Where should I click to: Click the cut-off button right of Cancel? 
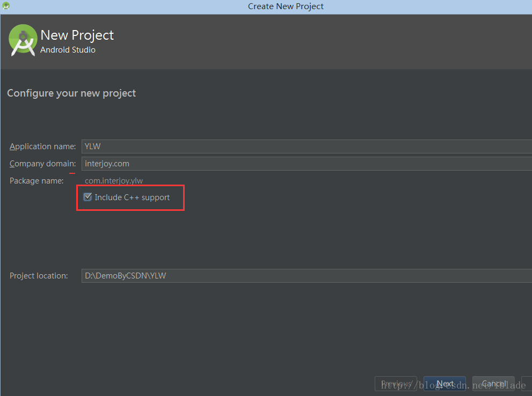pyautogui.click(x=527, y=383)
